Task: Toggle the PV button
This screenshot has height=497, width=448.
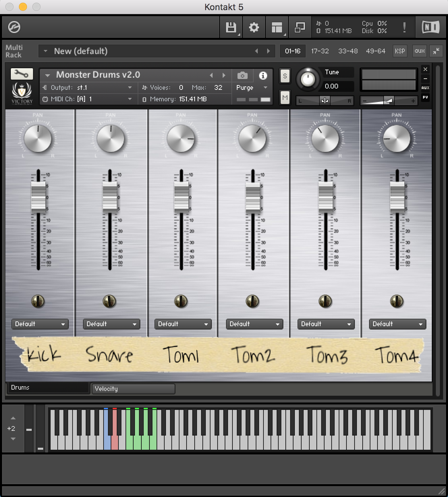Action: [425, 97]
